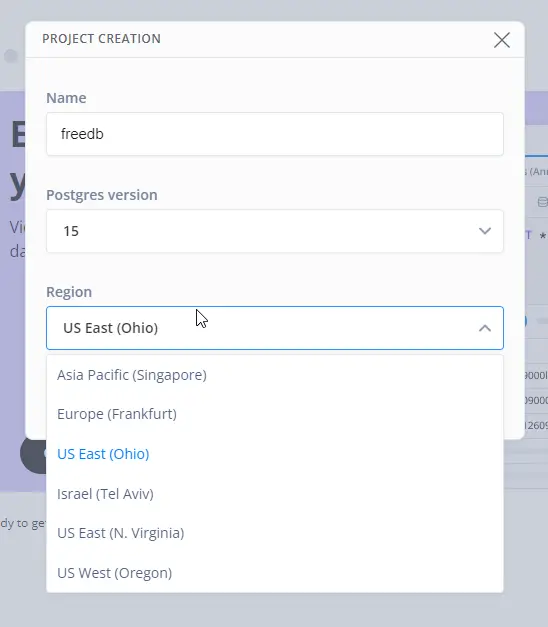Click the PROJECT CREATION dialog title
This screenshot has width=548, height=627.
pyautogui.click(x=102, y=39)
